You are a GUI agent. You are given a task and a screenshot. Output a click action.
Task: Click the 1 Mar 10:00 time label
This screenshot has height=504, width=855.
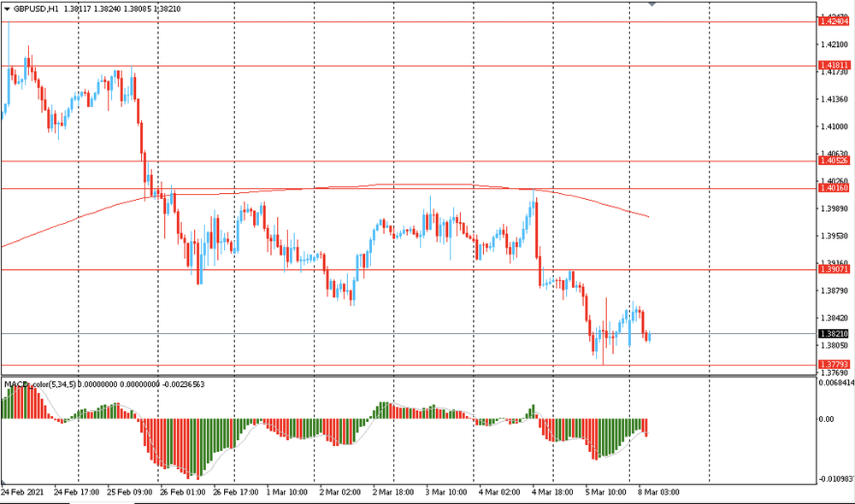(286, 493)
